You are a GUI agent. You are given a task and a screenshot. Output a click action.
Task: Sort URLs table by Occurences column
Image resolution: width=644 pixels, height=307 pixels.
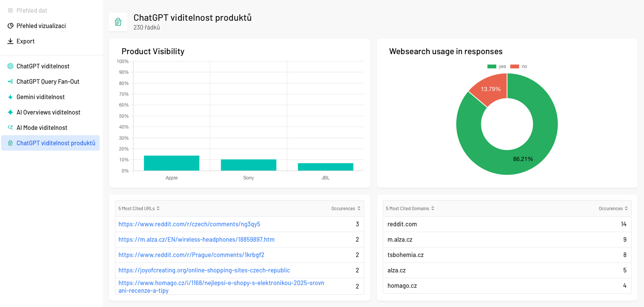pyautogui.click(x=345, y=209)
